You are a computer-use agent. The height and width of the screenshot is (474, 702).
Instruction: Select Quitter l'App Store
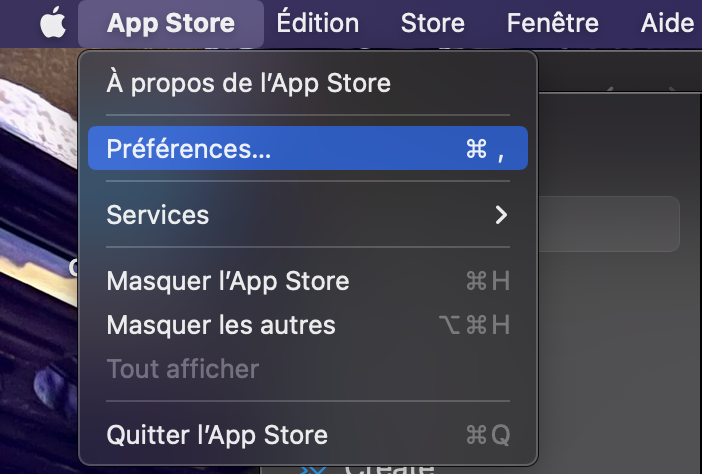click(217, 435)
